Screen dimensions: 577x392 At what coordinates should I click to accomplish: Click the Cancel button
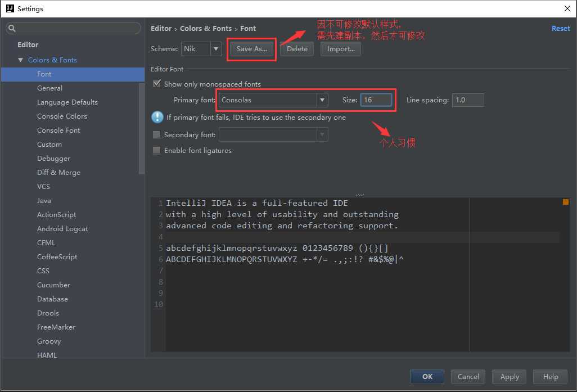[x=468, y=377]
